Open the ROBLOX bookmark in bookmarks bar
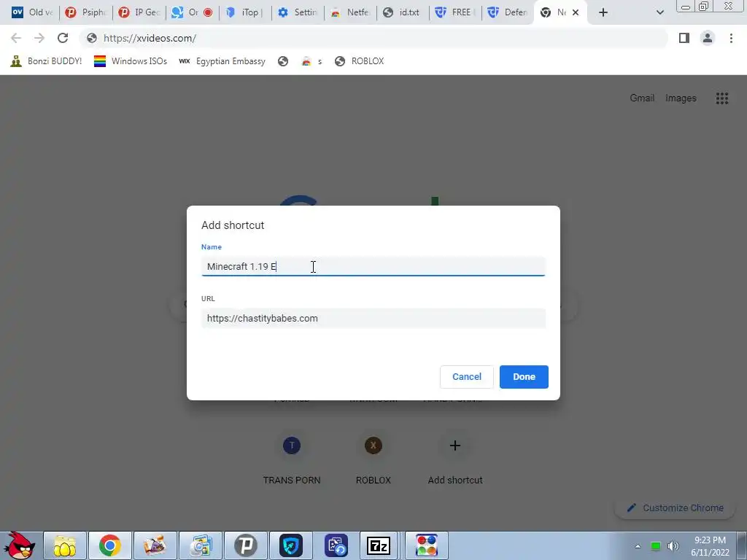Screen dimensions: 747x560 point(360,61)
